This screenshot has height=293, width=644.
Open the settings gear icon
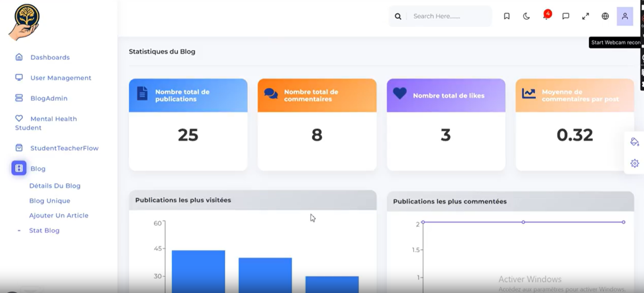click(635, 163)
